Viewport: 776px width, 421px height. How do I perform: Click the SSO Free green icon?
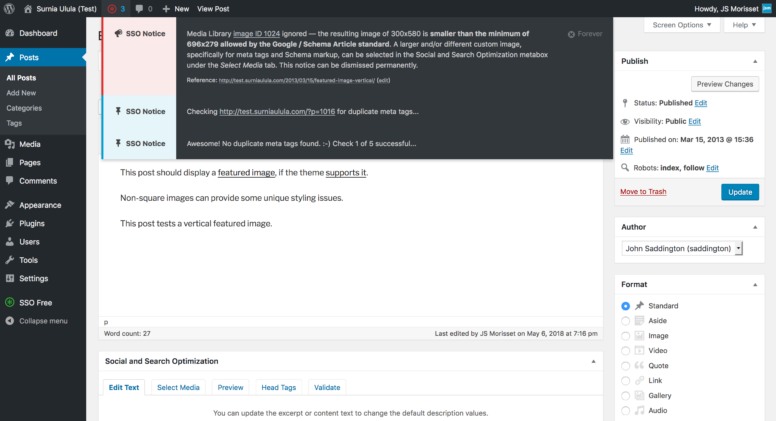[x=9, y=302]
